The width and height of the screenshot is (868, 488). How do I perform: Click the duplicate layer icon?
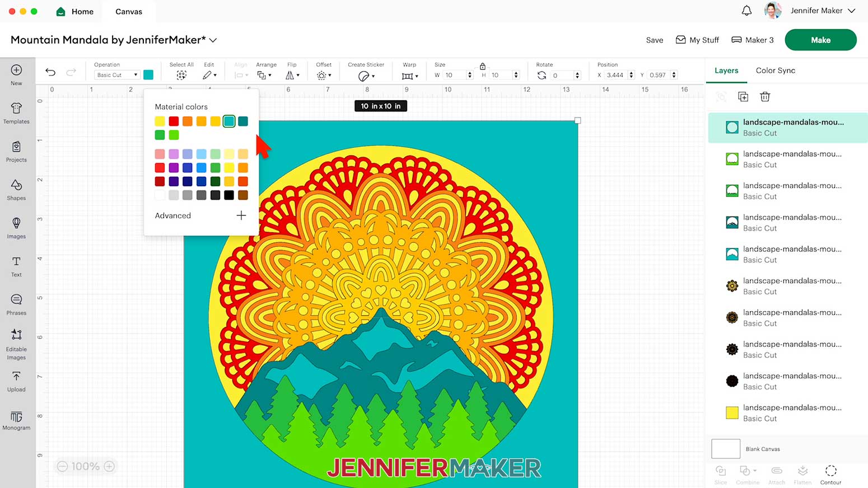click(743, 97)
